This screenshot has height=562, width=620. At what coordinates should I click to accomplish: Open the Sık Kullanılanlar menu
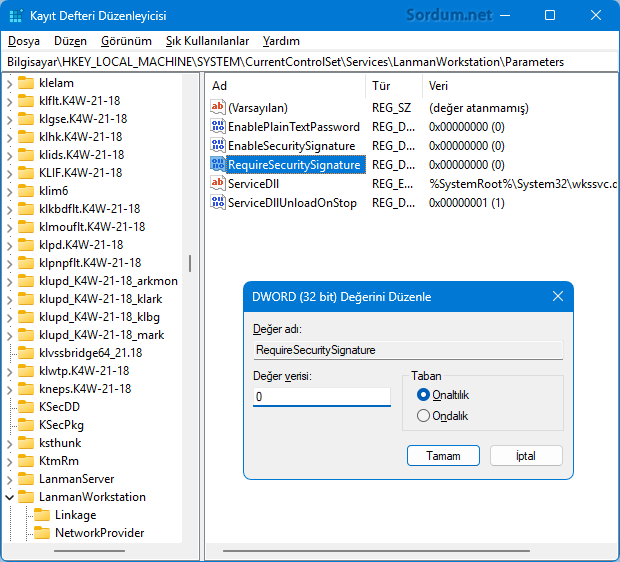(x=207, y=41)
